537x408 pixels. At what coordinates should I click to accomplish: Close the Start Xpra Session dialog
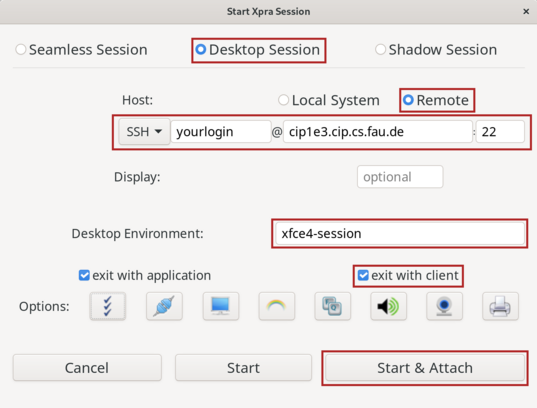526,12
